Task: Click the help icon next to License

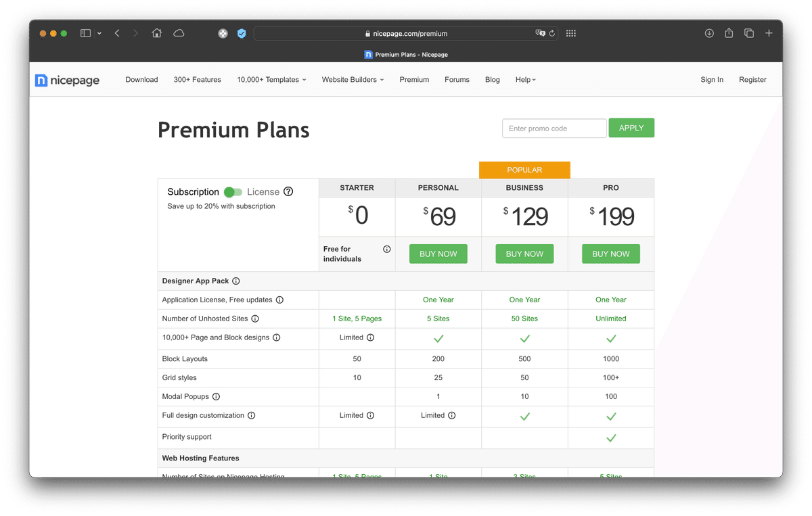Action: click(288, 192)
